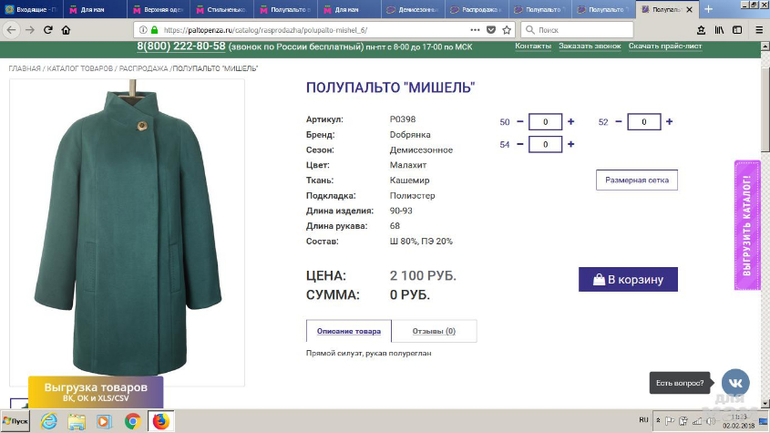Image resolution: width=770 pixels, height=433 pixels.
Task: Click the browser back arrow
Action: click(x=12, y=30)
